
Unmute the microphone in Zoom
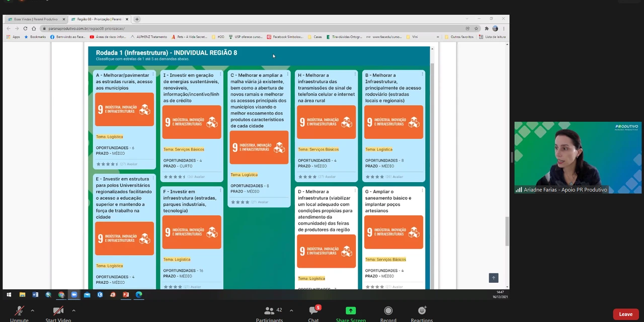(19, 311)
